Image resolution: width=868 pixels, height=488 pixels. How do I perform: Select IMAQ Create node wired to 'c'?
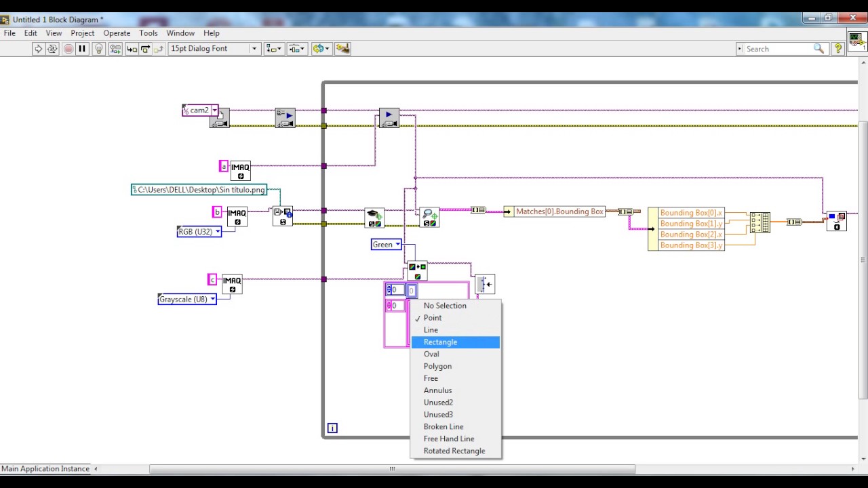coord(232,285)
